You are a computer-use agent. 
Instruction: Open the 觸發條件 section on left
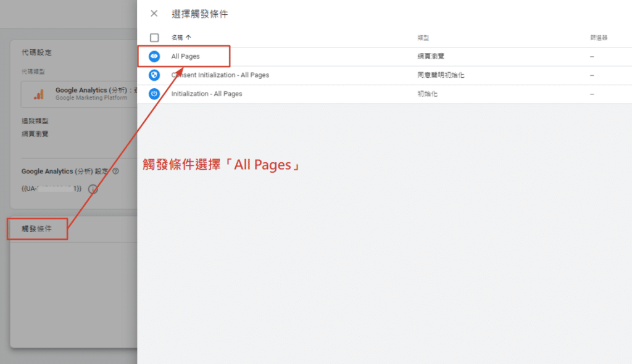pos(37,229)
